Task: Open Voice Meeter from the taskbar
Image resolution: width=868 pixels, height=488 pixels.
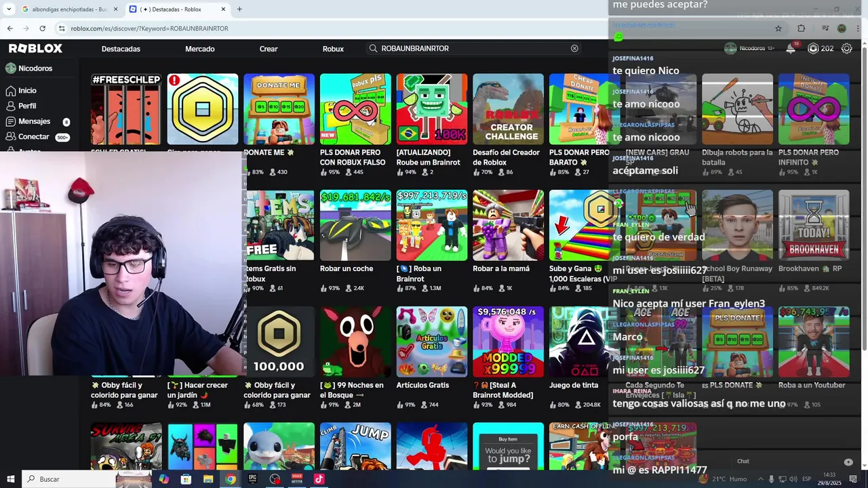Action: click(x=296, y=479)
